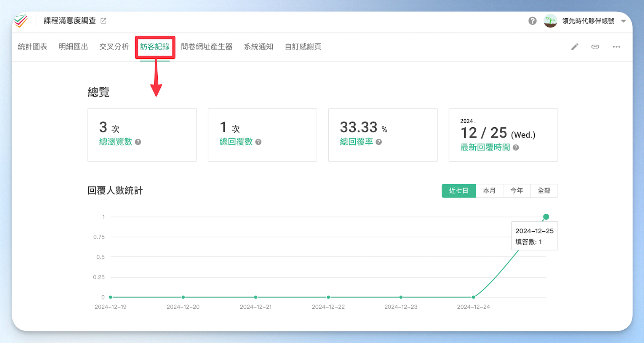The height and width of the screenshot is (343, 644).
Task: Show 全部 time range in chart
Action: [x=544, y=191]
